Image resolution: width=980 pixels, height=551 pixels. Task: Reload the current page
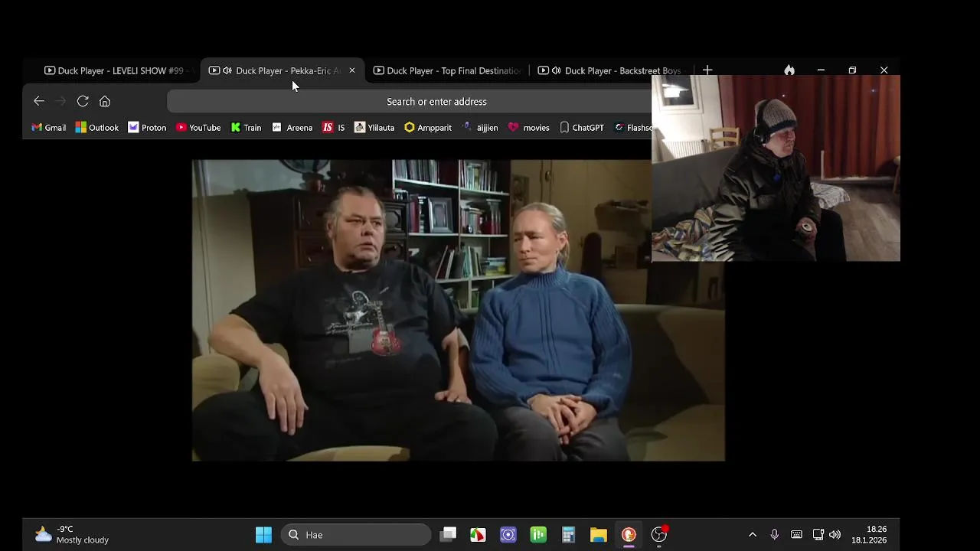pos(83,101)
